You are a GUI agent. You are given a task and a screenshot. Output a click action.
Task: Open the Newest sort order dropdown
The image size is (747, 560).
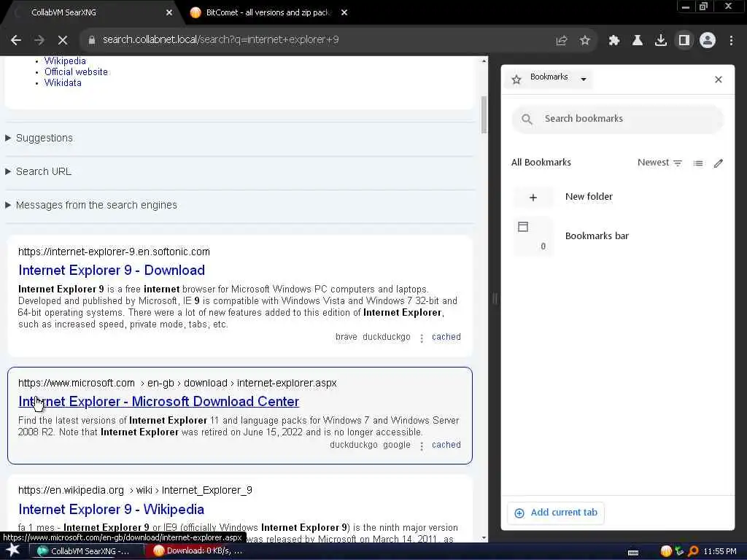point(659,163)
